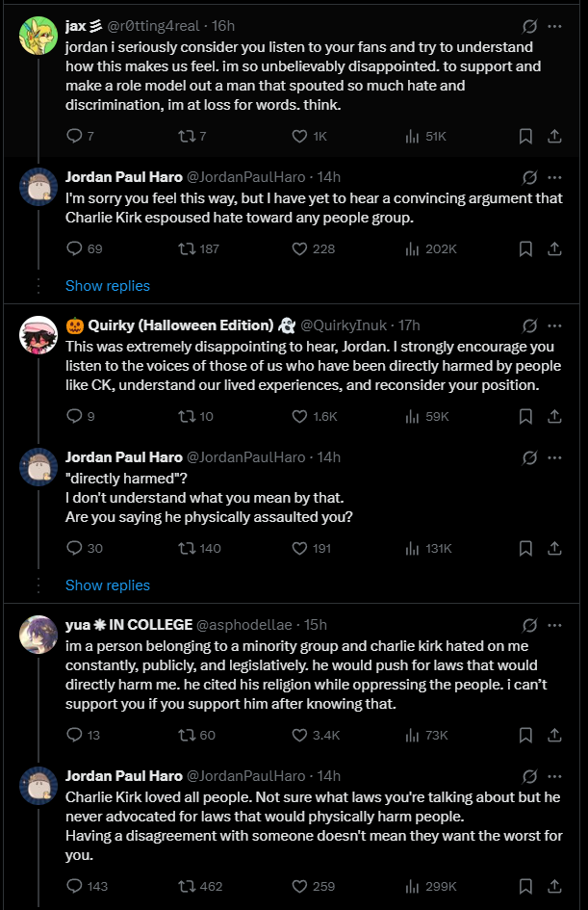The width and height of the screenshot is (588, 910).
Task: Repost the QuirkyInuk tweet
Action: 186,416
